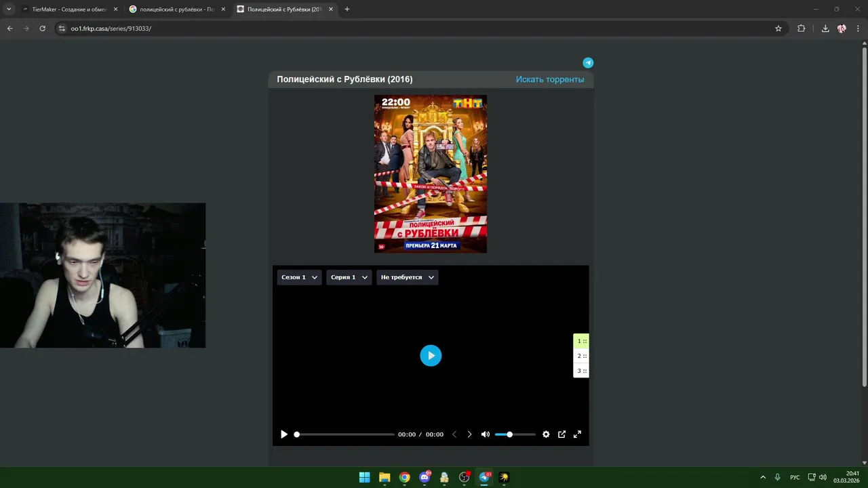Click the Chrome profile avatar
Viewport: 868px width, 488px height.
(842, 28)
